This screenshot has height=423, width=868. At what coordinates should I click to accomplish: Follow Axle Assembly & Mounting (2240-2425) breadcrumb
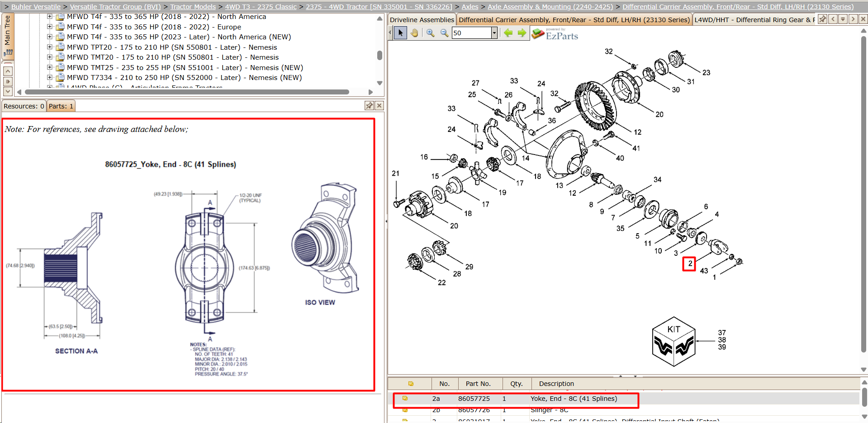pos(550,7)
